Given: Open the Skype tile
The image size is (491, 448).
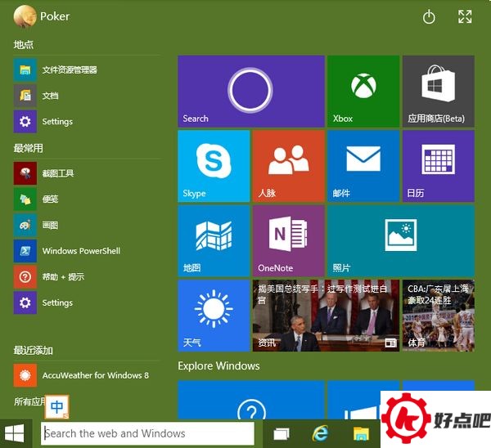Looking at the screenshot, I should (214, 166).
